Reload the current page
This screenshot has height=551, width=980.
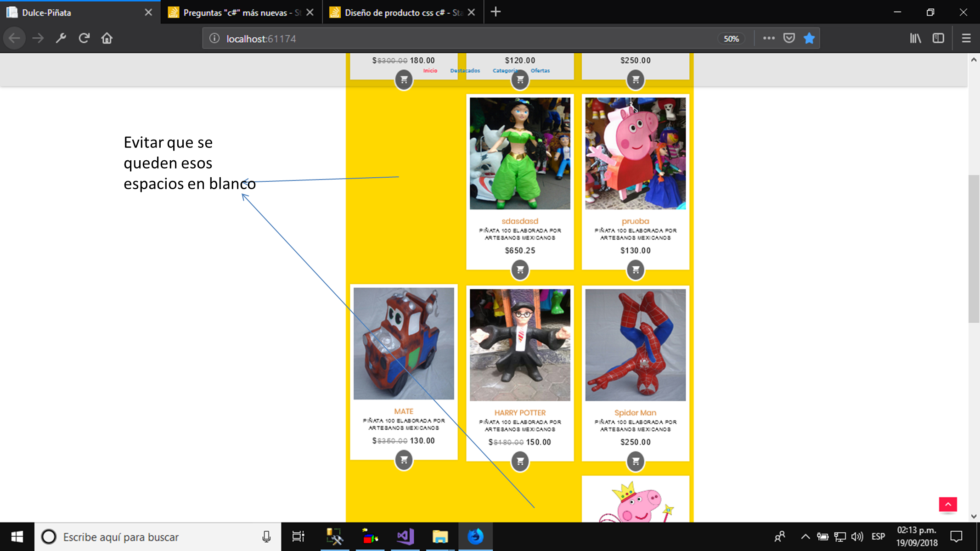click(84, 39)
